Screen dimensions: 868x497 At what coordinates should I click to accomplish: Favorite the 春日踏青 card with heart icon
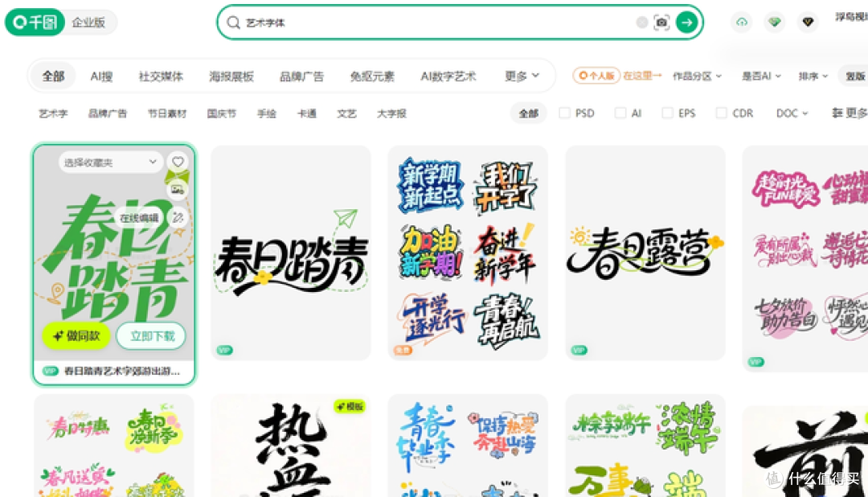178,162
